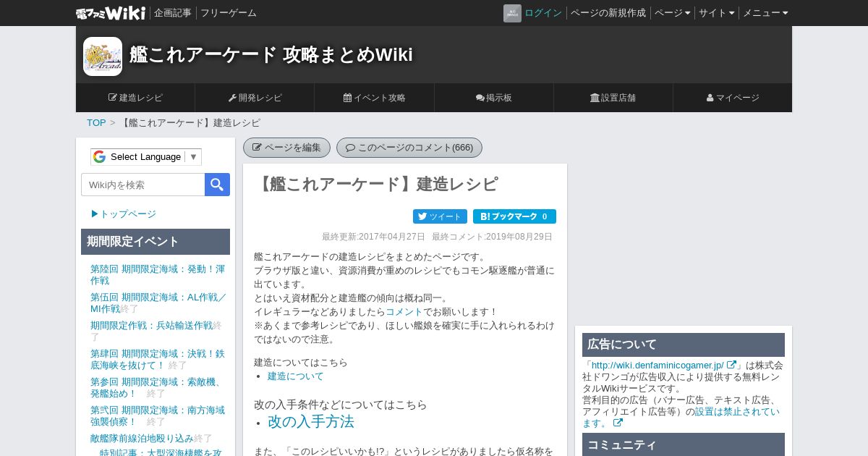Share page via ツイート button

440,216
